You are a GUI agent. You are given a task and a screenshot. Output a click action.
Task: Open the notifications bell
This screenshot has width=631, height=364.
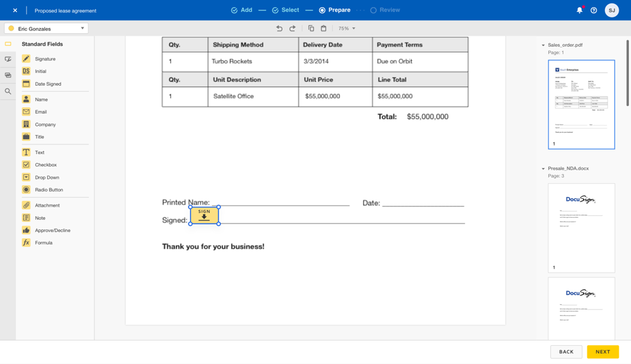[x=580, y=10]
